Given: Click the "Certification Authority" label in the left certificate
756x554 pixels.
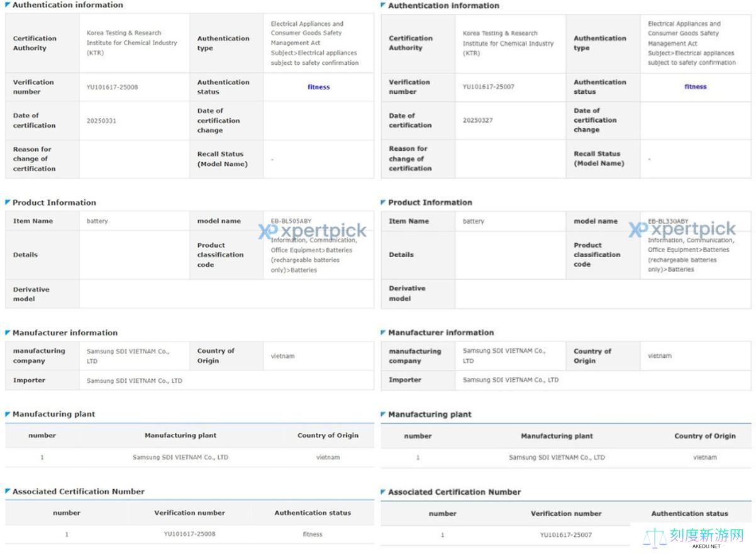Looking at the screenshot, I should (x=35, y=43).
